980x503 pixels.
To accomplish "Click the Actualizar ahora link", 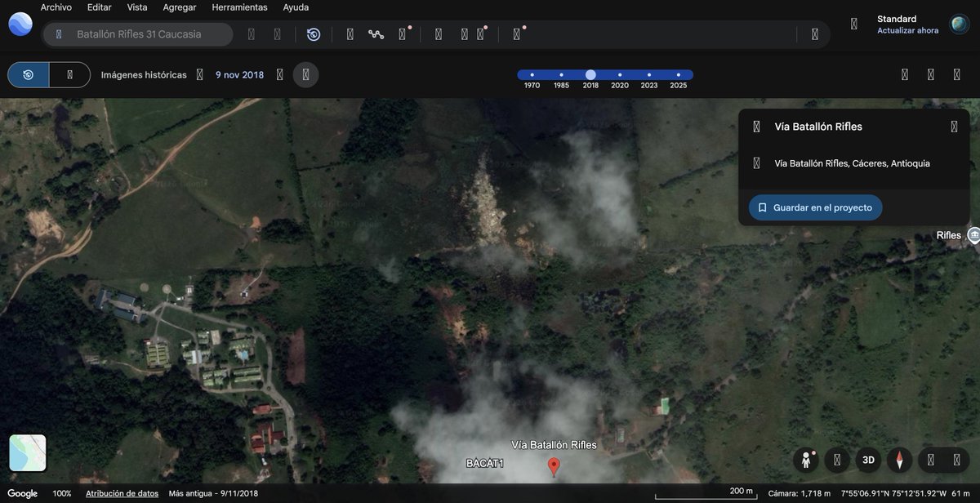I will tap(907, 30).
